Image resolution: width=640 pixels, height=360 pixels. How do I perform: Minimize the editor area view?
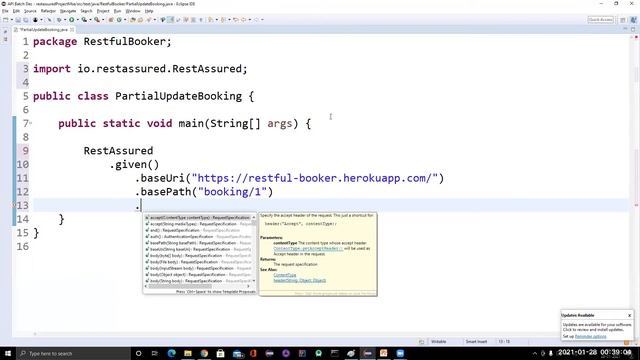[625, 29]
